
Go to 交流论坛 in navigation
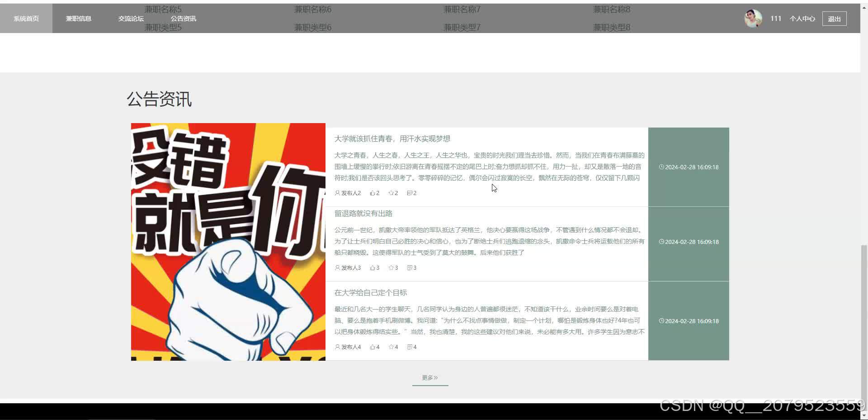[131, 19]
